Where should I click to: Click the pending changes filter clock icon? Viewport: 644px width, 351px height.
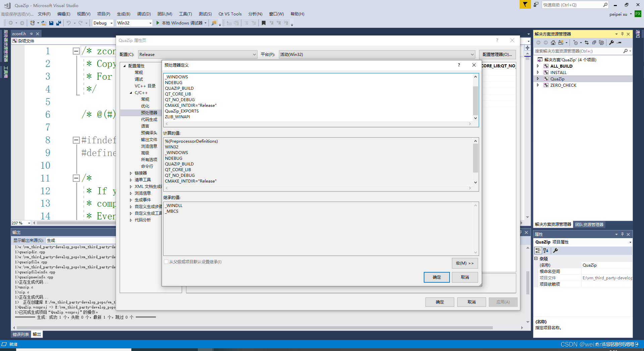[576, 43]
